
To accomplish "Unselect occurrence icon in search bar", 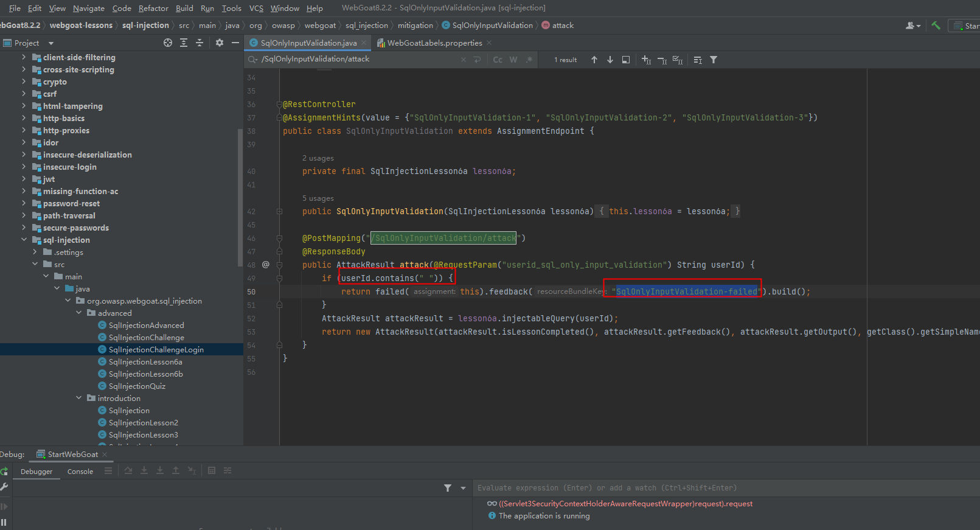I will pos(662,60).
